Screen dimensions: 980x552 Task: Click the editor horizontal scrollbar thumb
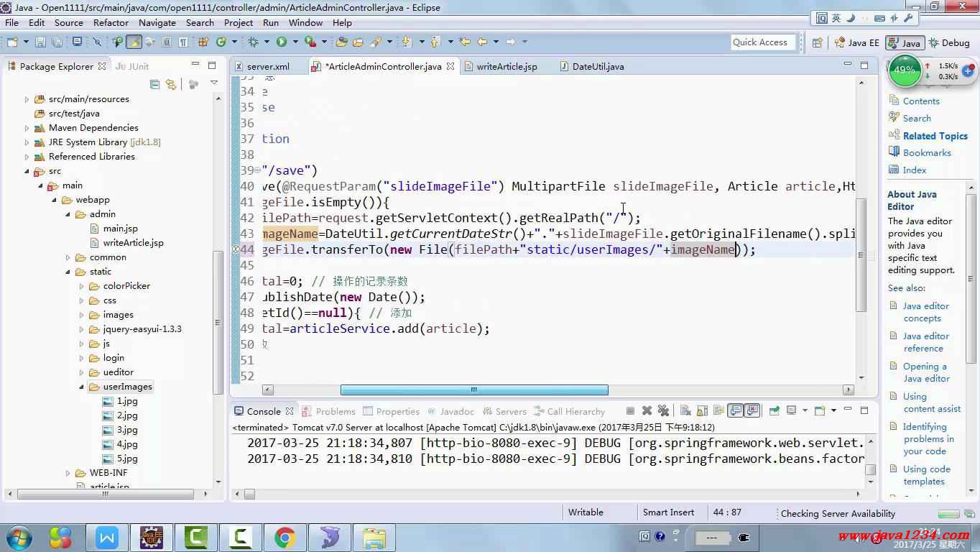point(474,390)
